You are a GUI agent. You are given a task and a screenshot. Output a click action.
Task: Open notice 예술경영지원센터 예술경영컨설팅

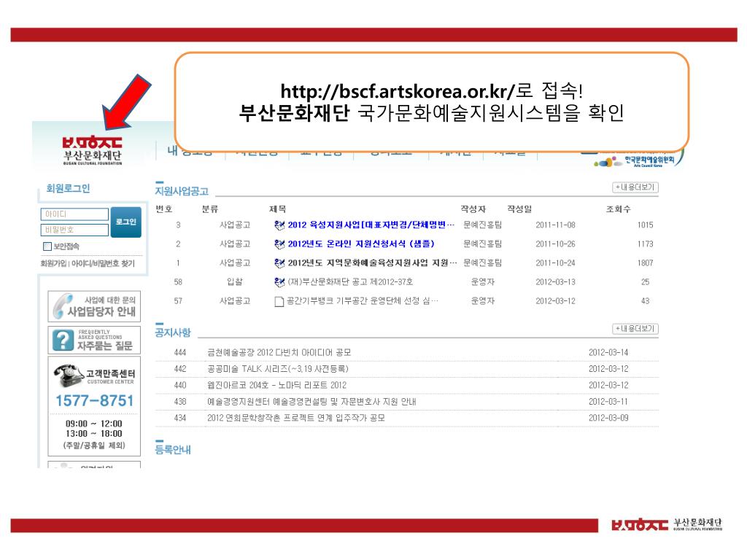tap(311, 402)
